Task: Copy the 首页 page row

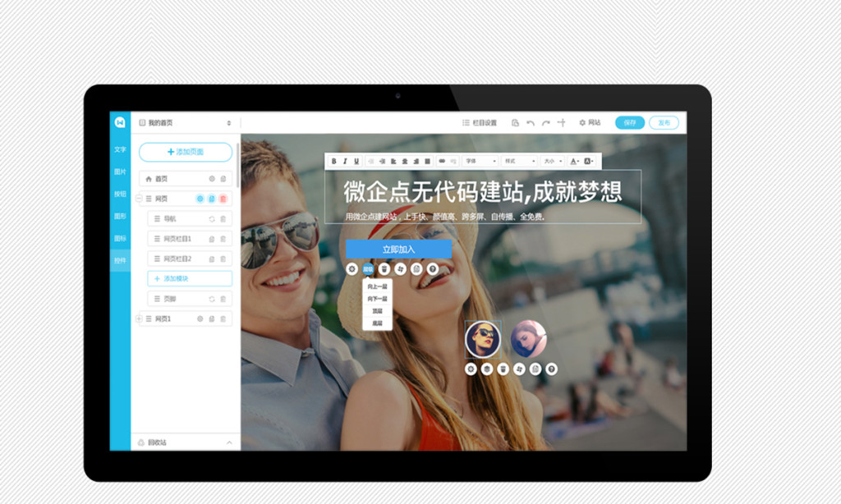Action: (223, 179)
